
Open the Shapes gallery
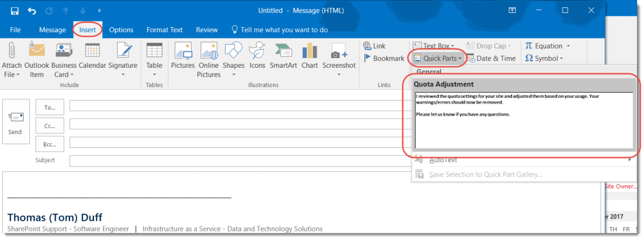click(x=234, y=60)
